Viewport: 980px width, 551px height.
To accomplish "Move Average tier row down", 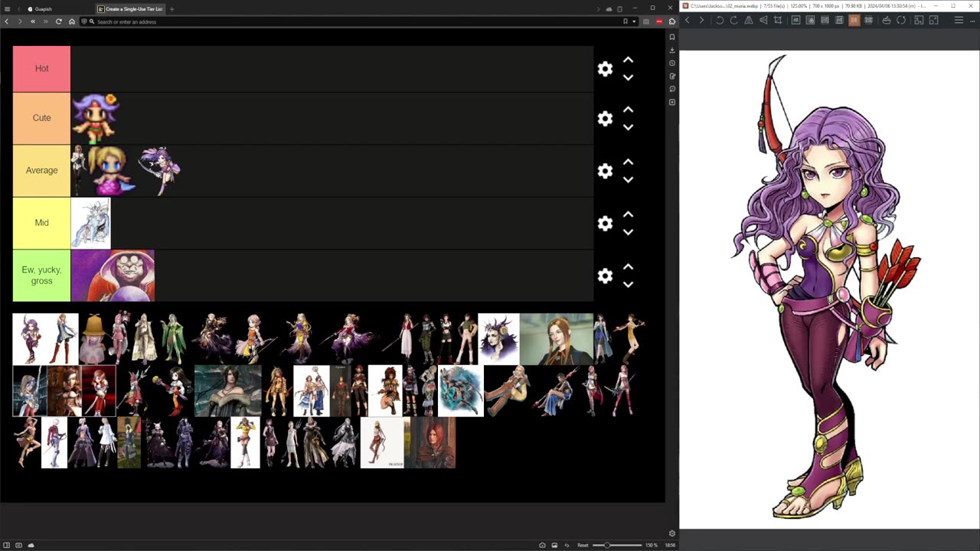I will (628, 180).
